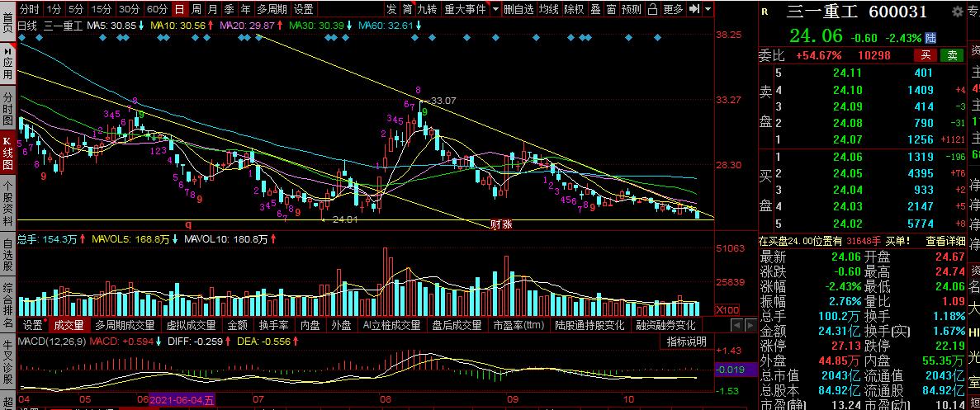The image size is (980, 410).
Task: Select the 5分 five-minute period
Action: 76,9
